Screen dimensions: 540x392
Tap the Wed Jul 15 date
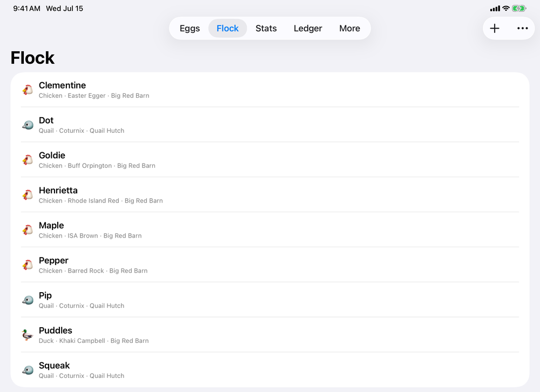[x=65, y=9]
